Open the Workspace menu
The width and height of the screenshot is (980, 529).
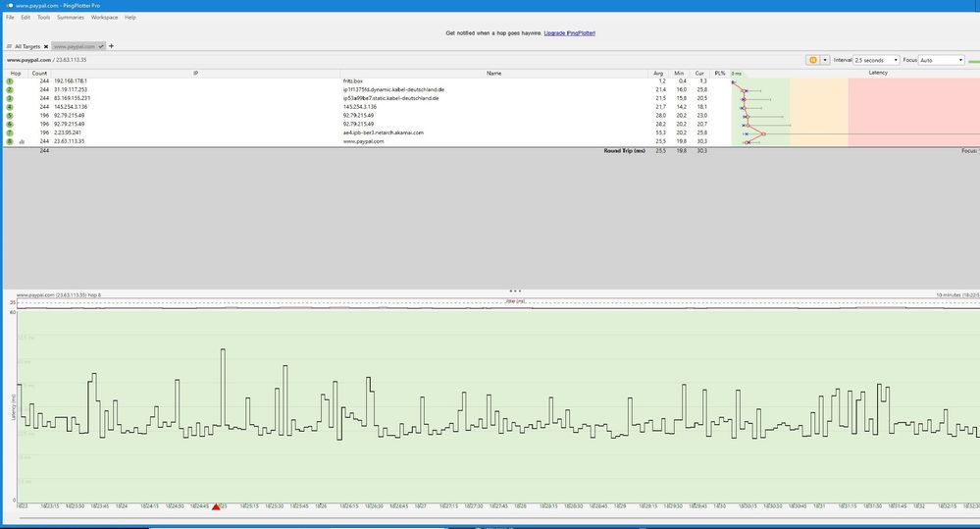click(x=104, y=18)
